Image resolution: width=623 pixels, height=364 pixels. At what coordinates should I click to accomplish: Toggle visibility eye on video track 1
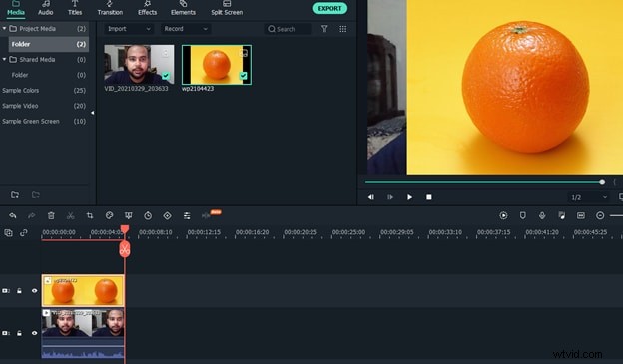[35, 333]
